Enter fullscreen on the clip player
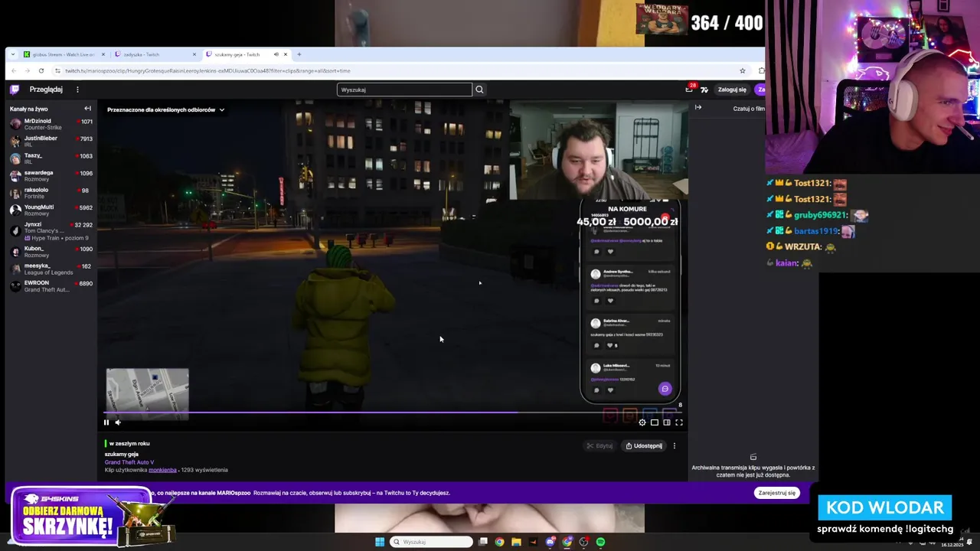This screenshot has height=551, width=980. pyautogui.click(x=679, y=422)
